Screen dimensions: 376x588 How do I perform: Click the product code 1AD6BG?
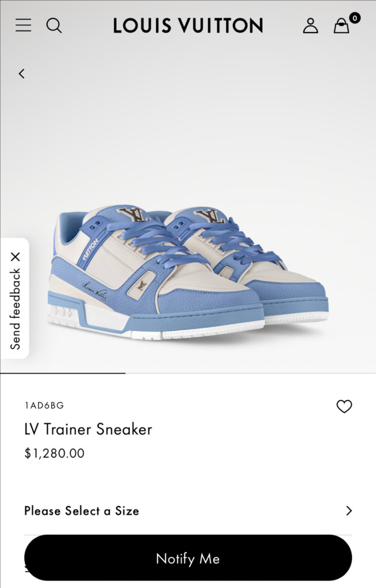pos(44,405)
